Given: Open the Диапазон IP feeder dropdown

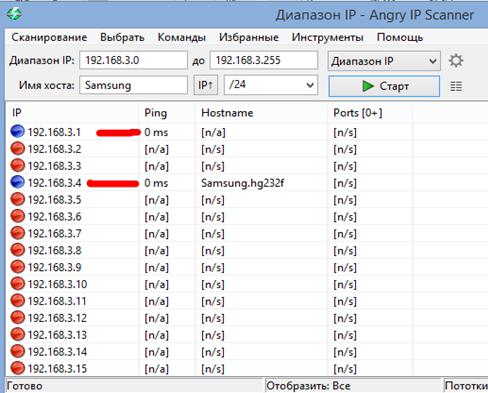Looking at the screenshot, I should 384,61.
